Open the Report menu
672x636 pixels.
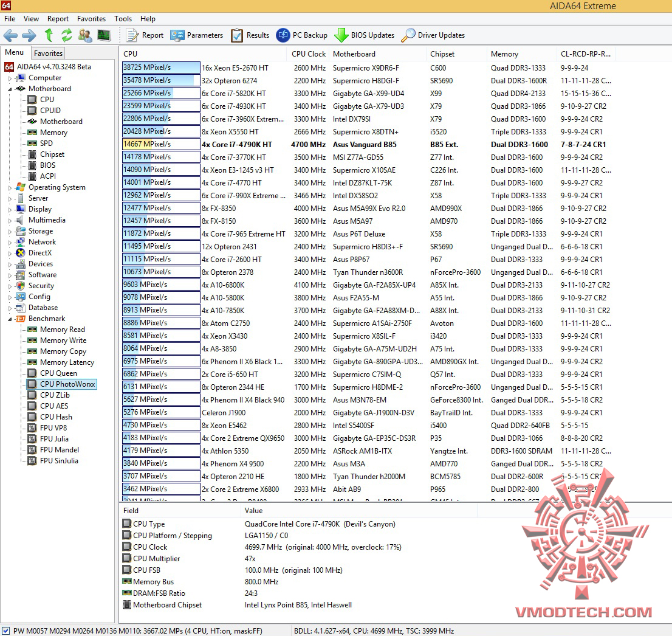coord(58,19)
